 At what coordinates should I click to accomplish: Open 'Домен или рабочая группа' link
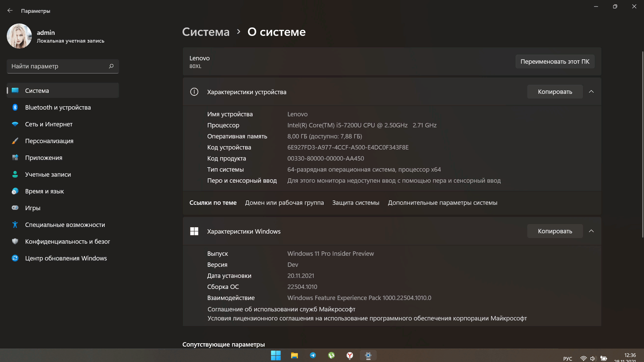[x=284, y=203]
